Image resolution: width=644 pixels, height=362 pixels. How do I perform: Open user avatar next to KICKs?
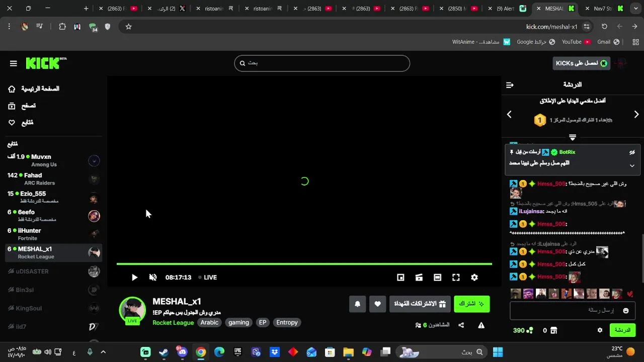point(622,63)
